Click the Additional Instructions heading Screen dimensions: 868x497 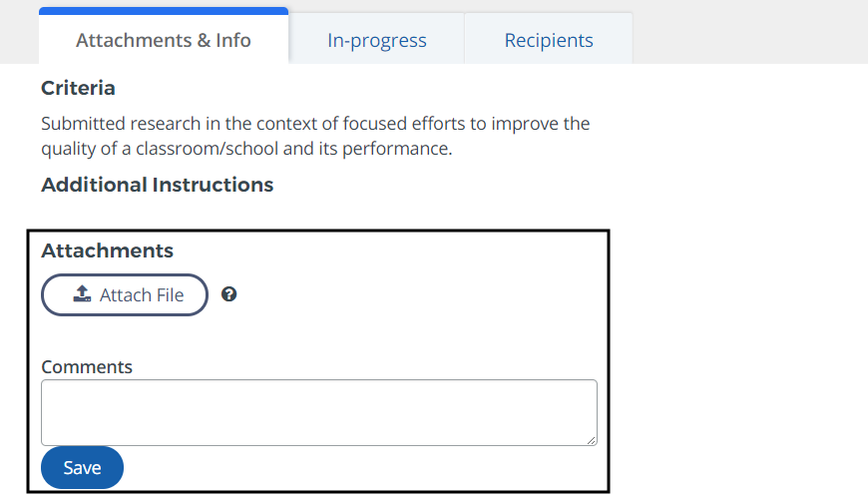pyautogui.click(x=157, y=185)
